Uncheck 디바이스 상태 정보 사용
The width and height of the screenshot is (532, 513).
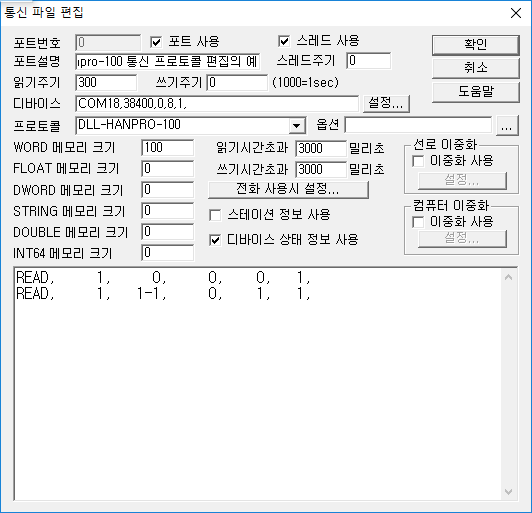[215, 240]
